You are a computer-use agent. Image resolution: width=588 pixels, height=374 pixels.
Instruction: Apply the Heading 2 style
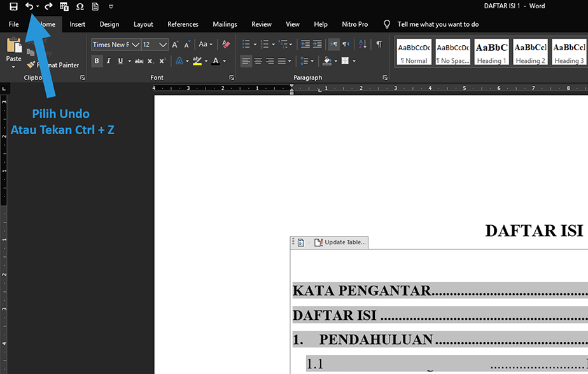click(x=530, y=52)
